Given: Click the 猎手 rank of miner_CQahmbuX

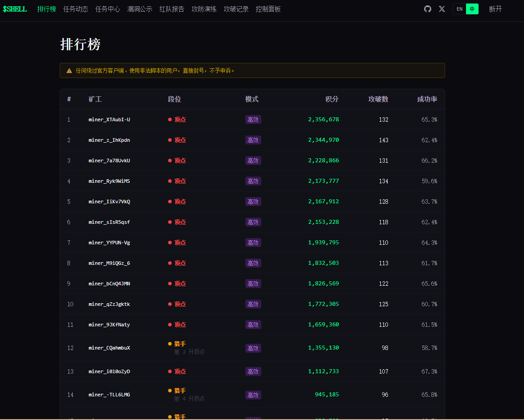Looking at the screenshot, I should click(180, 344).
